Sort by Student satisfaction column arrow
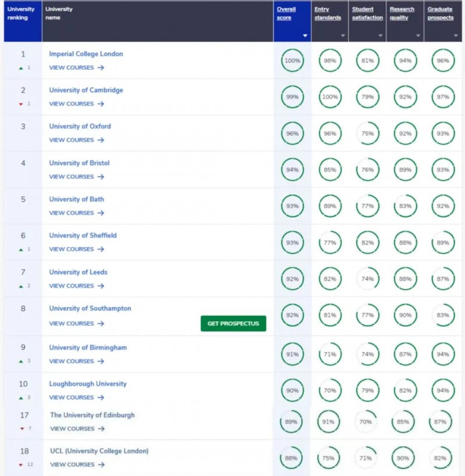The image size is (465, 476). click(x=380, y=36)
